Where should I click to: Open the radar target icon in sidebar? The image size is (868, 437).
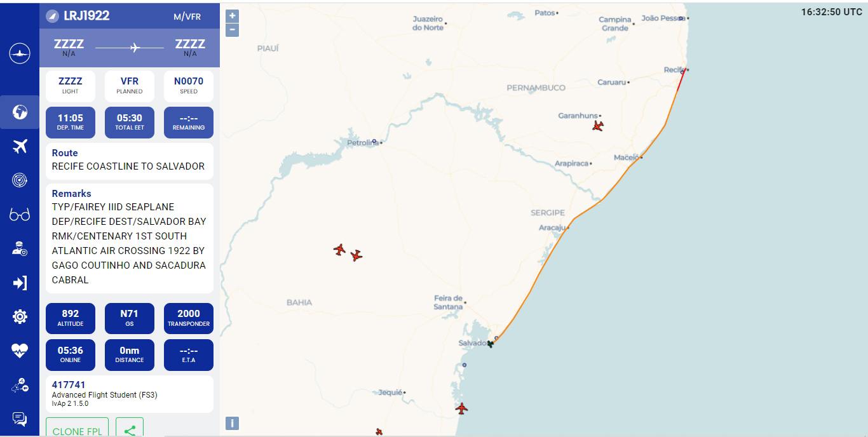20,180
